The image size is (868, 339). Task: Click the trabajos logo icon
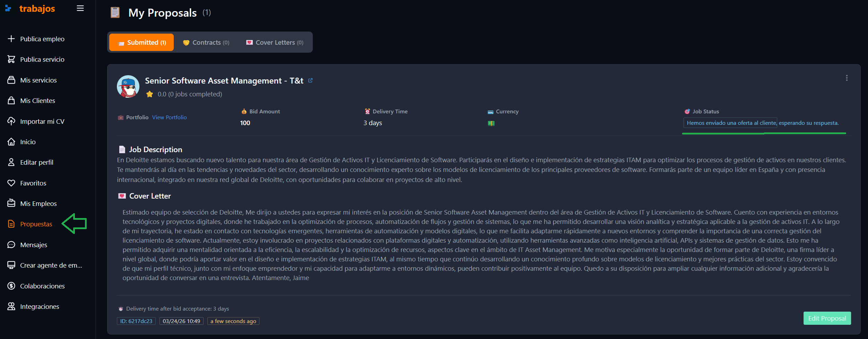[8, 8]
